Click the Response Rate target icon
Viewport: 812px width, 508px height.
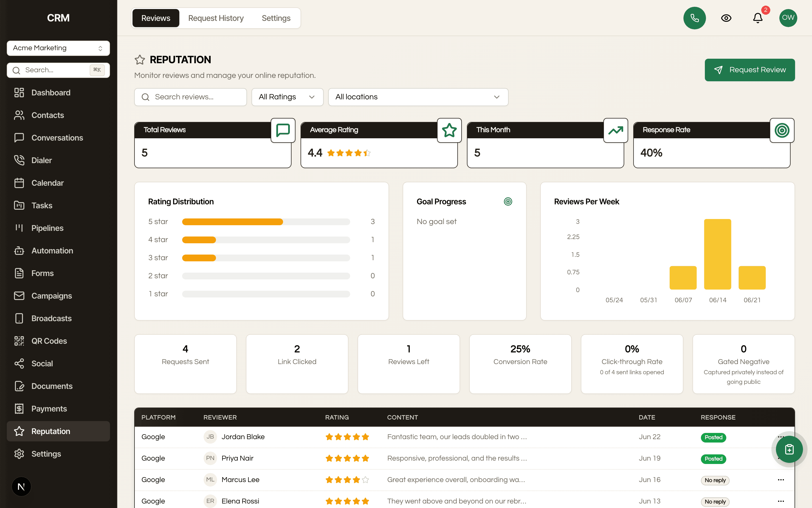pyautogui.click(x=782, y=130)
